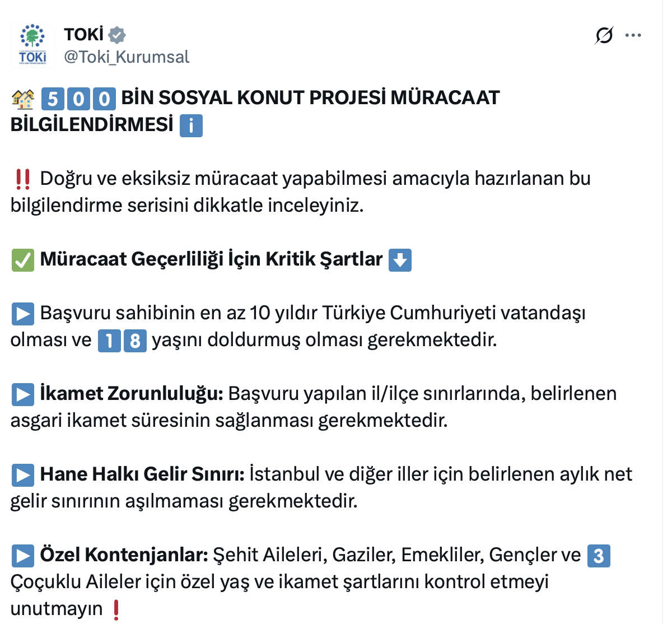Click the house emoji before 500

pos(23,99)
